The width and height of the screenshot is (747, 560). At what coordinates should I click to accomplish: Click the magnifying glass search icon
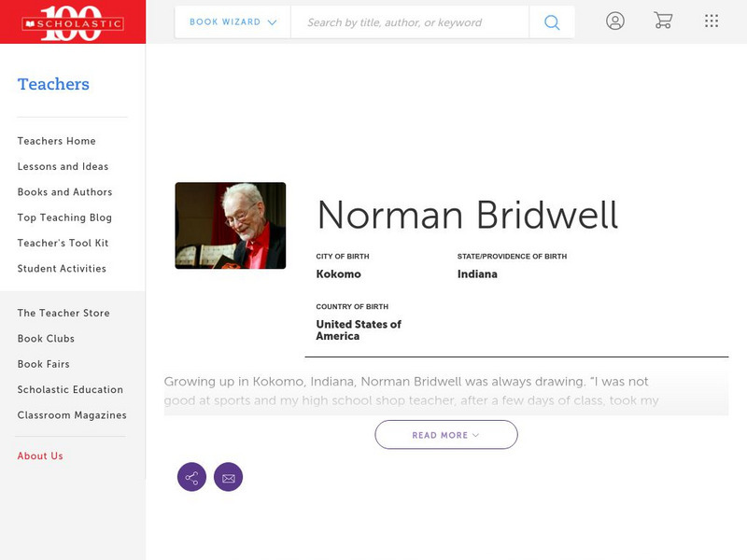tap(552, 21)
